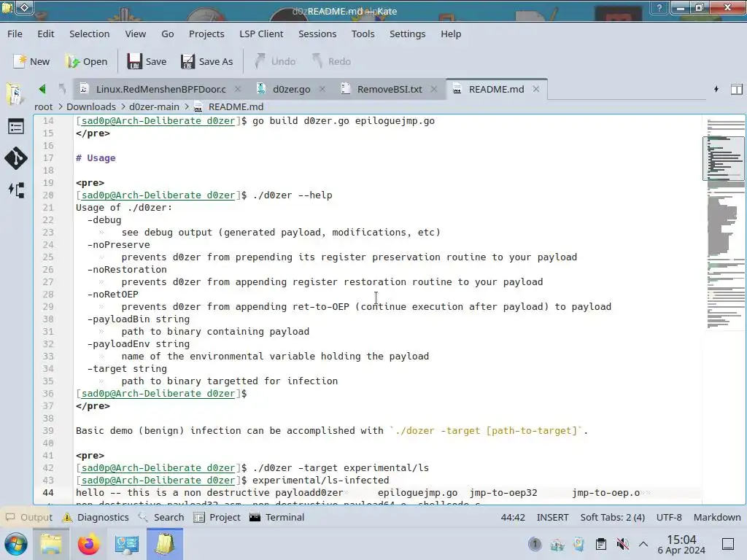This screenshot has width=747, height=560.
Task: Click the show desktop tray button
Action: (x=728, y=544)
